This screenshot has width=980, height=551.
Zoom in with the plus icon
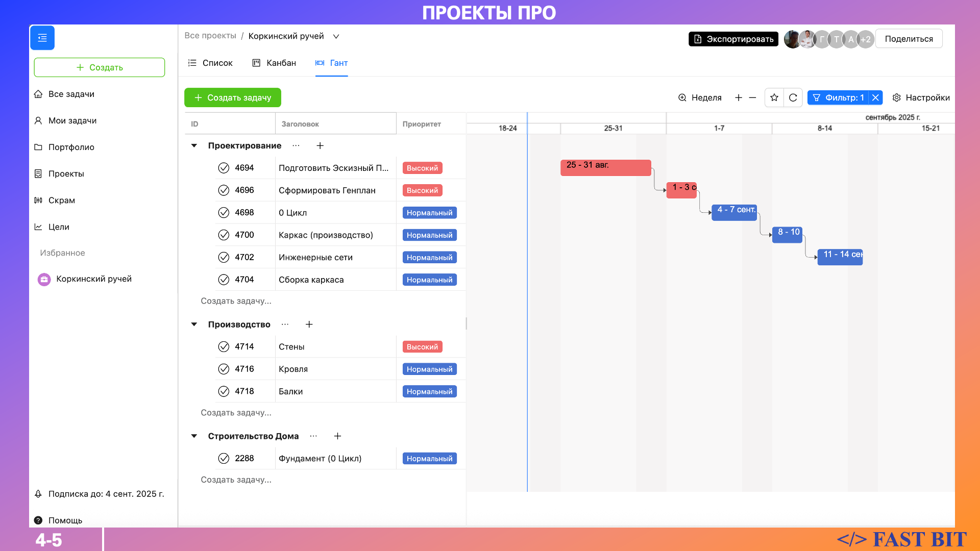[x=738, y=97]
